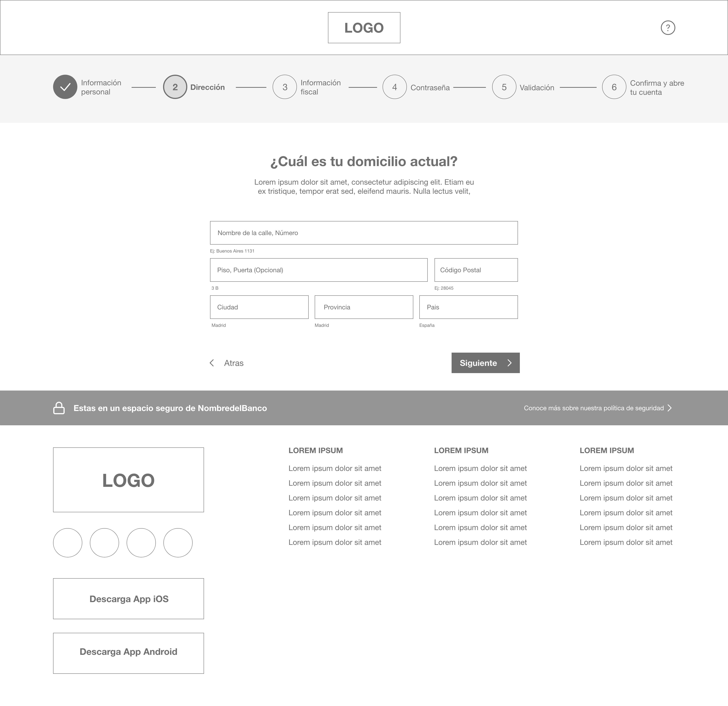Open the Información fiscal step label

[321, 87]
